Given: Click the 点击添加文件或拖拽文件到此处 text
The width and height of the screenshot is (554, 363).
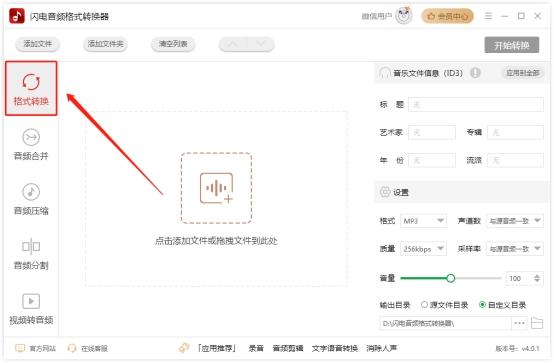Looking at the screenshot, I should click(x=216, y=241).
